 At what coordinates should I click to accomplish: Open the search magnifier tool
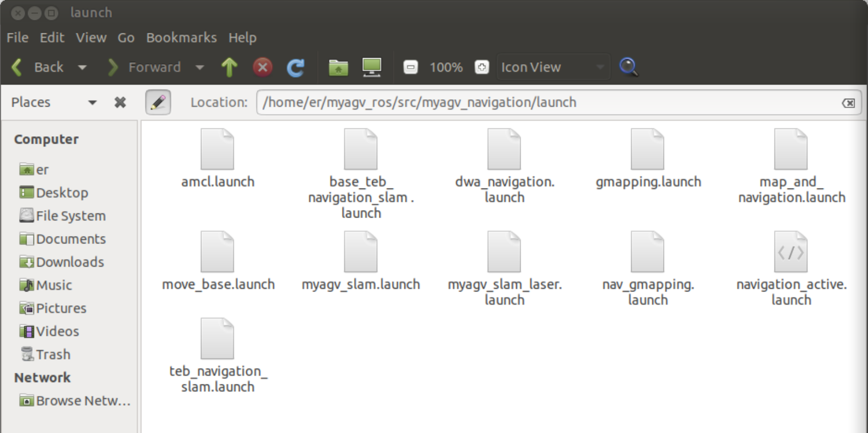[629, 67]
